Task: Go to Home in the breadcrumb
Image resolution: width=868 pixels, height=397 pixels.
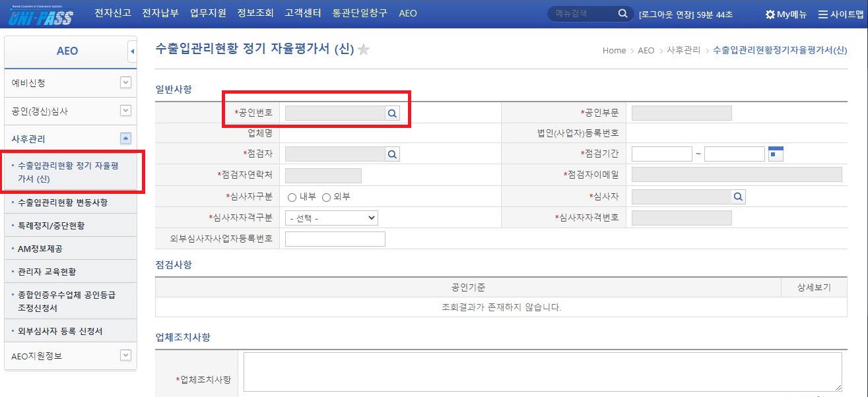Action: [x=614, y=50]
